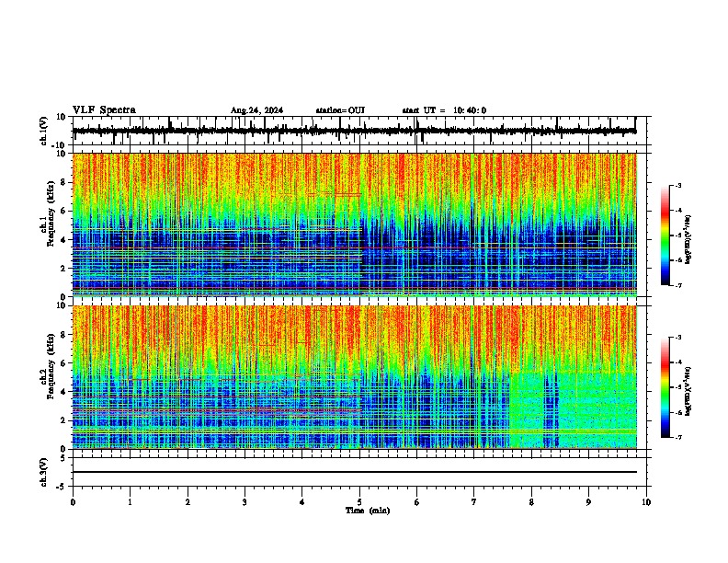Click the time axis tick label '8'
This screenshot has width=728, height=563.
(531, 502)
